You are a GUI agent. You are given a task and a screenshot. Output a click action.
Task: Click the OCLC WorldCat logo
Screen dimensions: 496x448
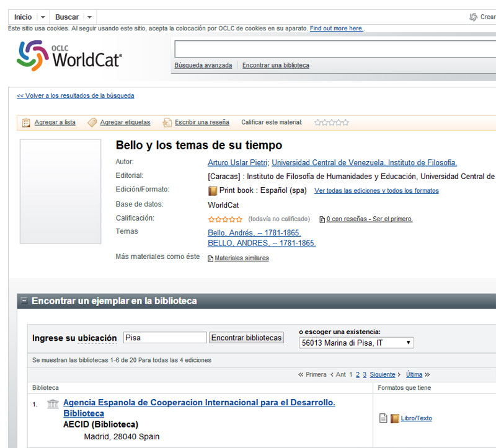(x=69, y=56)
